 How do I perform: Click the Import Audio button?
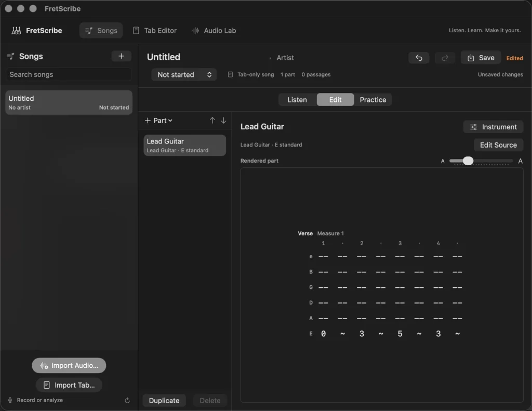coord(69,365)
